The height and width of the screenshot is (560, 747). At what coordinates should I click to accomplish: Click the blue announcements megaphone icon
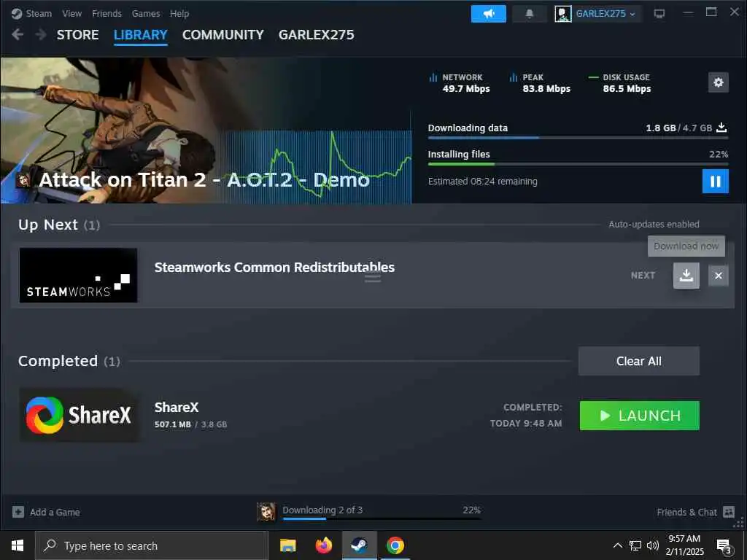tap(488, 13)
